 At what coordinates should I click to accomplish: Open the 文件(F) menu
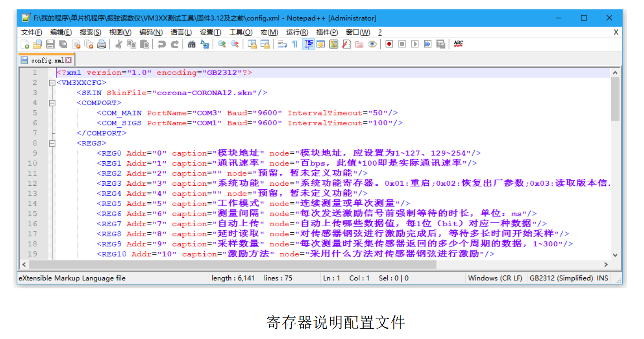[32, 32]
